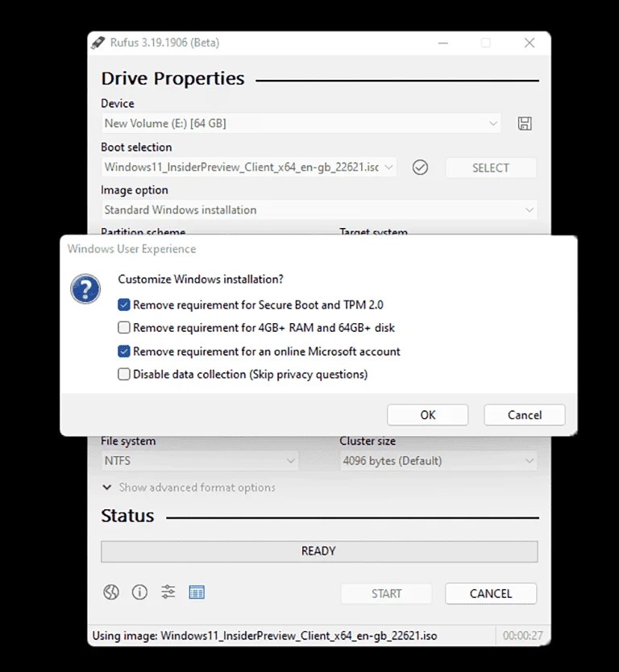Open the Boot selection ISO dropdown

(249, 167)
